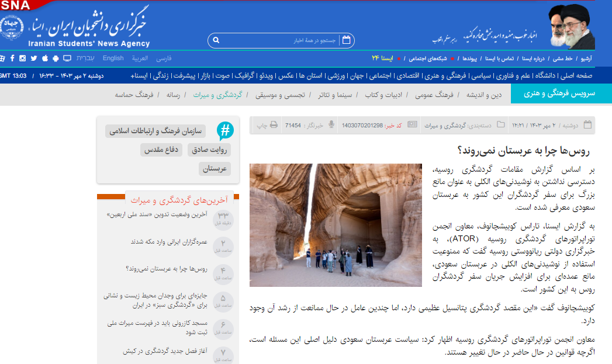Switch language to فارسی
The width and height of the screenshot is (612, 364).
pos(164,58)
